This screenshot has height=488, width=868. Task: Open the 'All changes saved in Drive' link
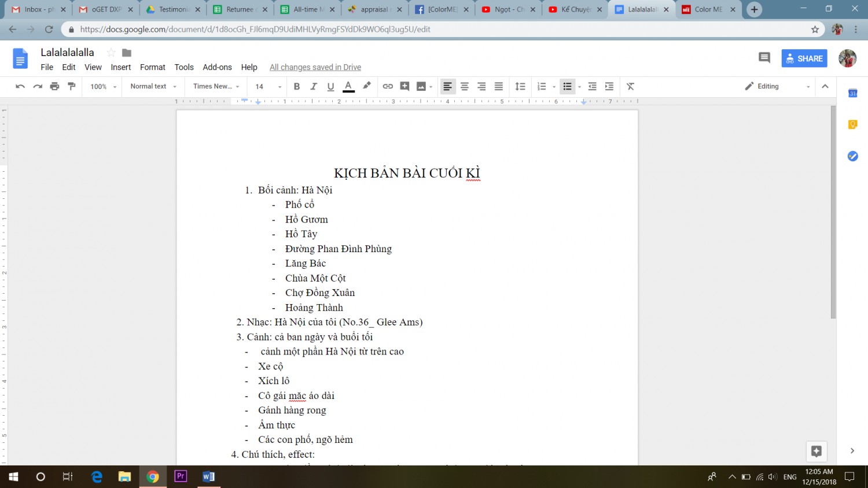(315, 67)
